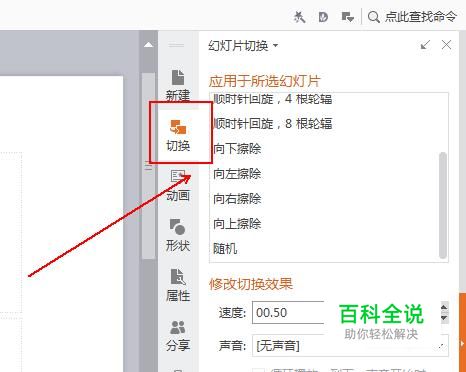466x372 pixels.
Task: Open the 属性 (Properties) sidebar panel
Action: point(178,285)
